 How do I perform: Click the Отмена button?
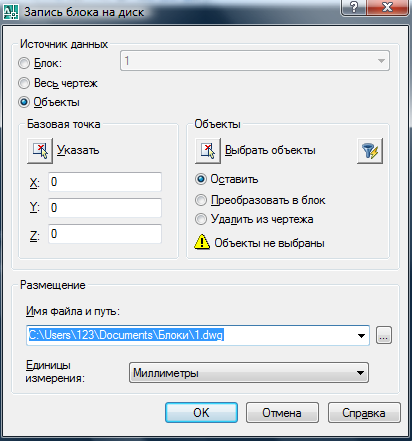[x=282, y=413]
